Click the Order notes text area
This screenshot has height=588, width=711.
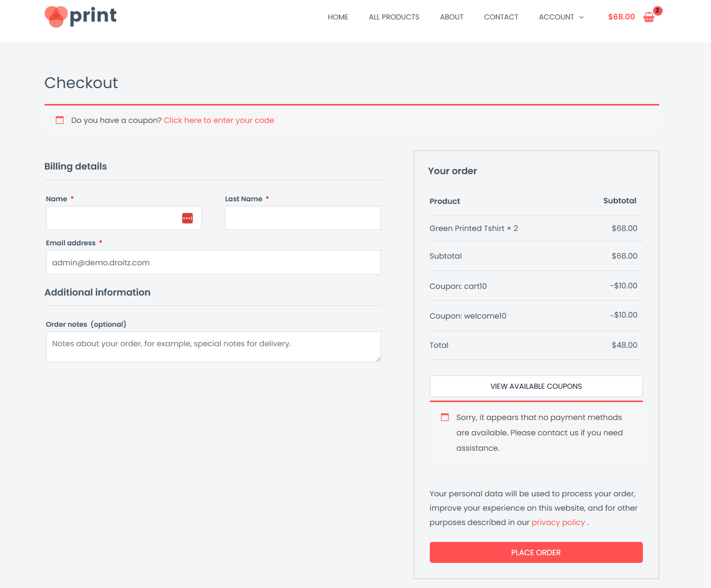coord(213,347)
